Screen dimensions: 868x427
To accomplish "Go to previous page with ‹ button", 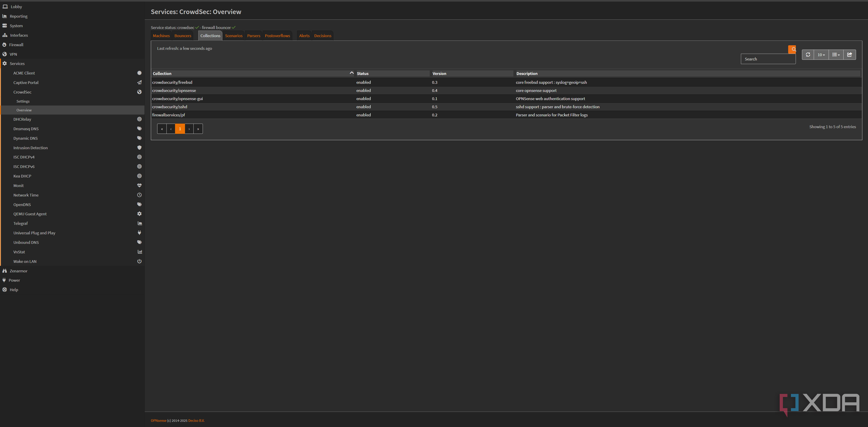I will coord(171,129).
